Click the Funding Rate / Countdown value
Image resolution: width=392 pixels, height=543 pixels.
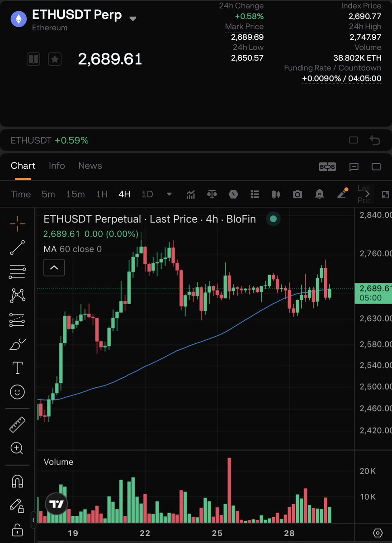click(x=342, y=78)
